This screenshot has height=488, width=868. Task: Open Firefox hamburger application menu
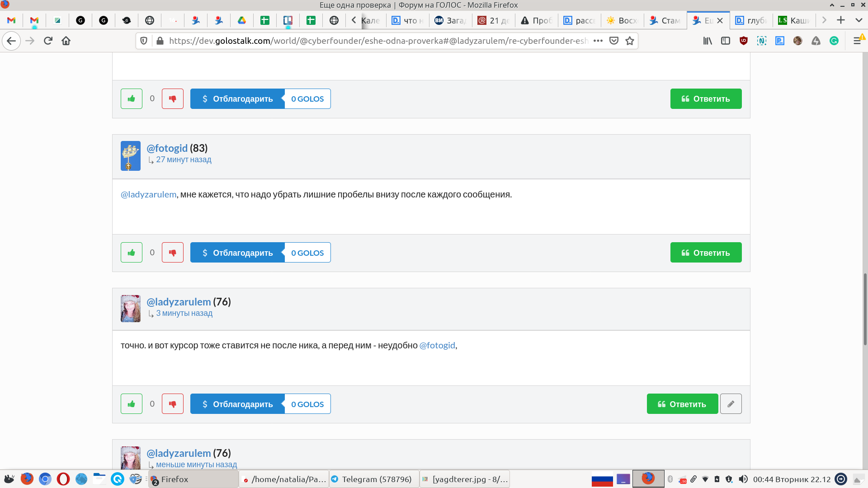[x=857, y=41]
